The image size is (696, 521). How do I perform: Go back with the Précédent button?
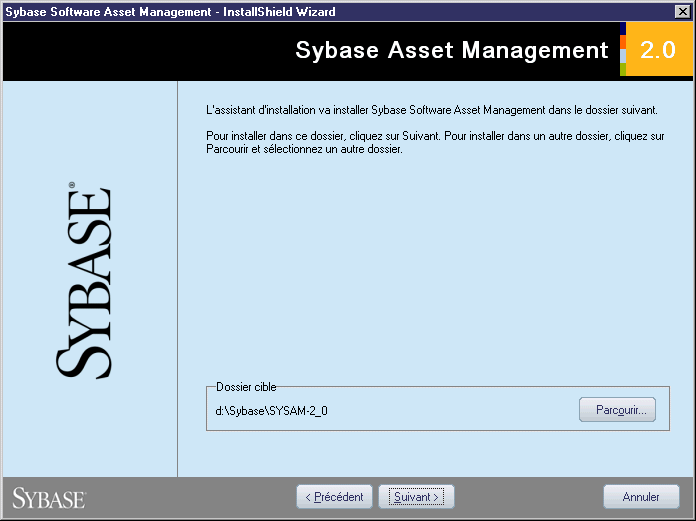[334, 497]
